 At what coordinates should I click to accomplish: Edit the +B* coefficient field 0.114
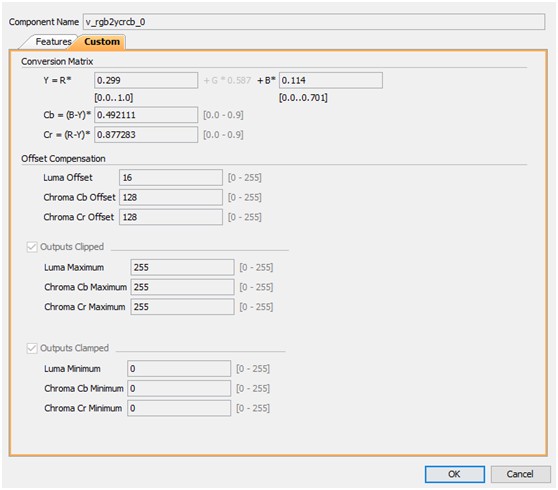pos(331,80)
